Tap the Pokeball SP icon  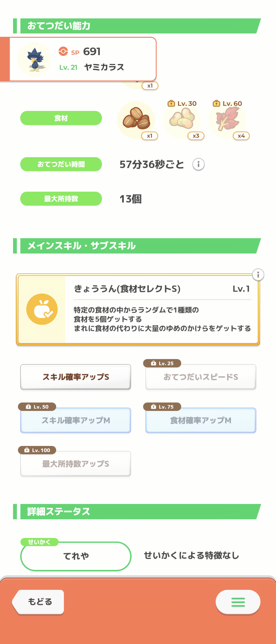click(63, 51)
